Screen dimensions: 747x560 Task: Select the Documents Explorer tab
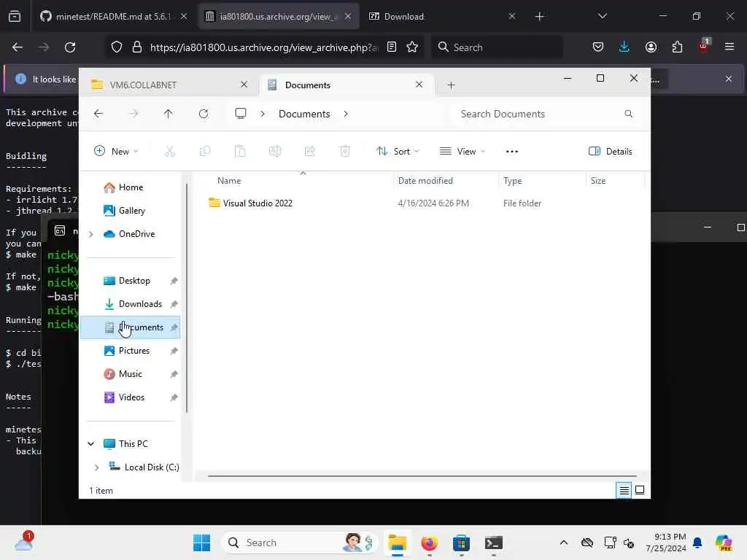pyautogui.click(x=345, y=85)
